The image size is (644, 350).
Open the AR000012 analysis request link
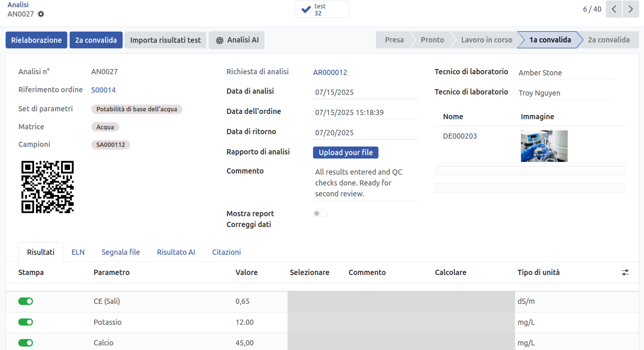[330, 72]
